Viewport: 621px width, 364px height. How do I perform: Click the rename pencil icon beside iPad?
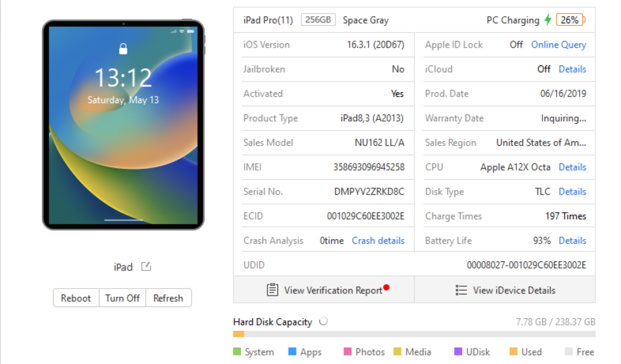pos(145,267)
